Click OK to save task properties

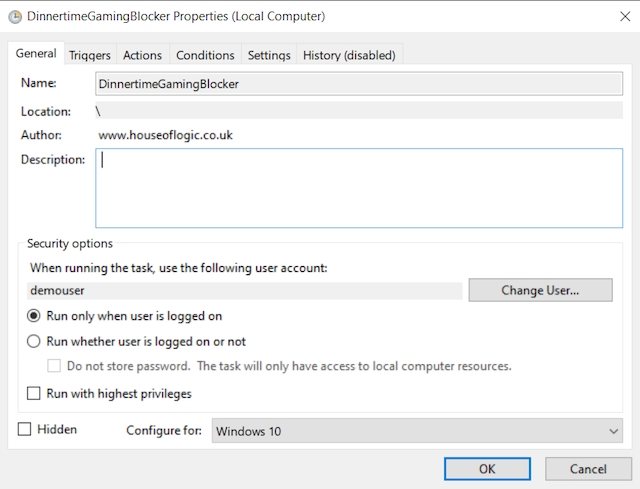click(487, 469)
